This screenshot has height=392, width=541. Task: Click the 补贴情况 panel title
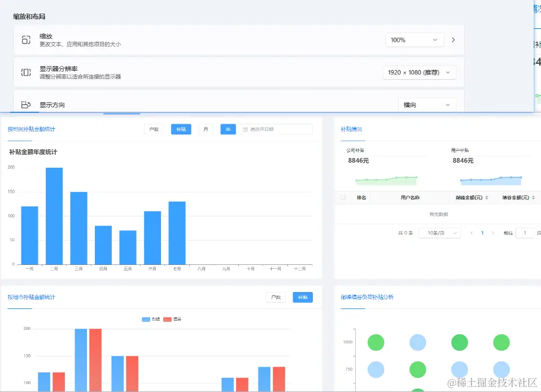352,129
